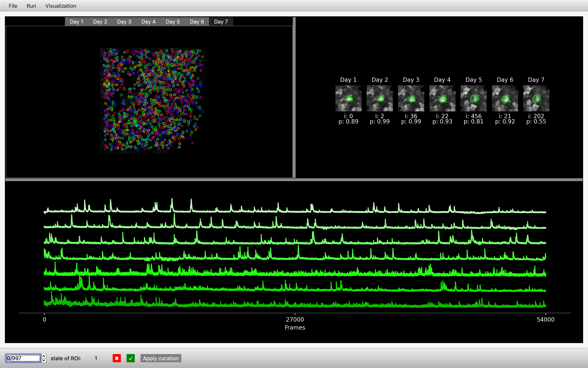Click the ROI state value 1
The height and width of the screenshot is (368, 588).
point(96,358)
